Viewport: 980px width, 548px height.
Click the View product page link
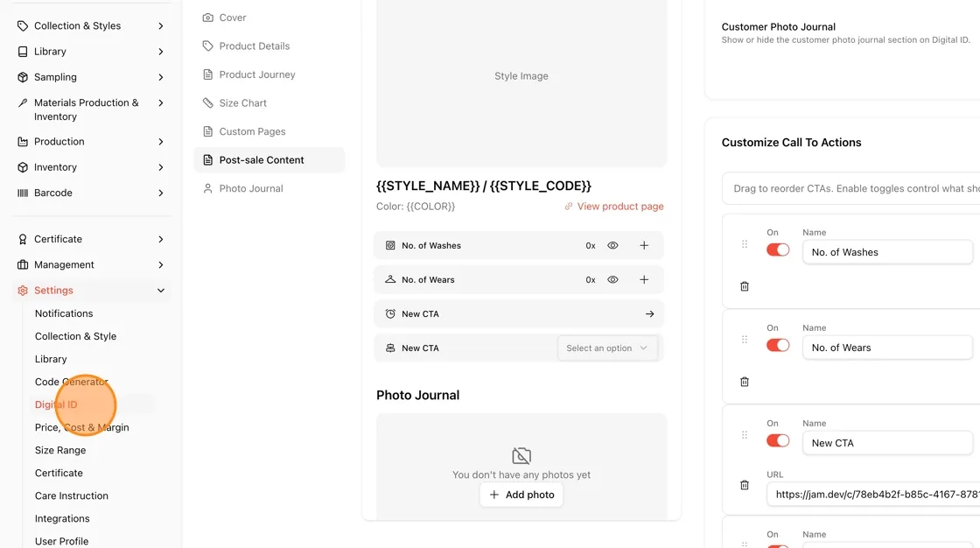614,207
